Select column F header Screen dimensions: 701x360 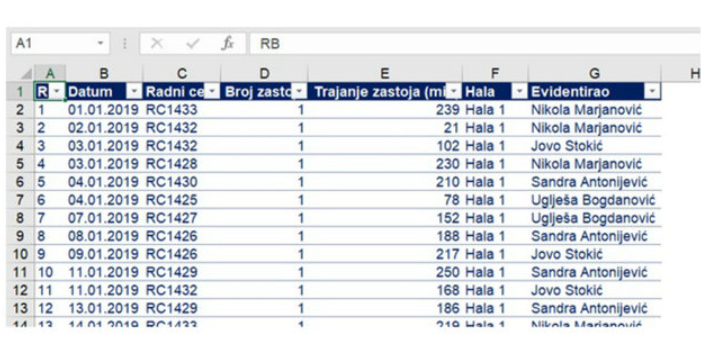click(x=495, y=73)
